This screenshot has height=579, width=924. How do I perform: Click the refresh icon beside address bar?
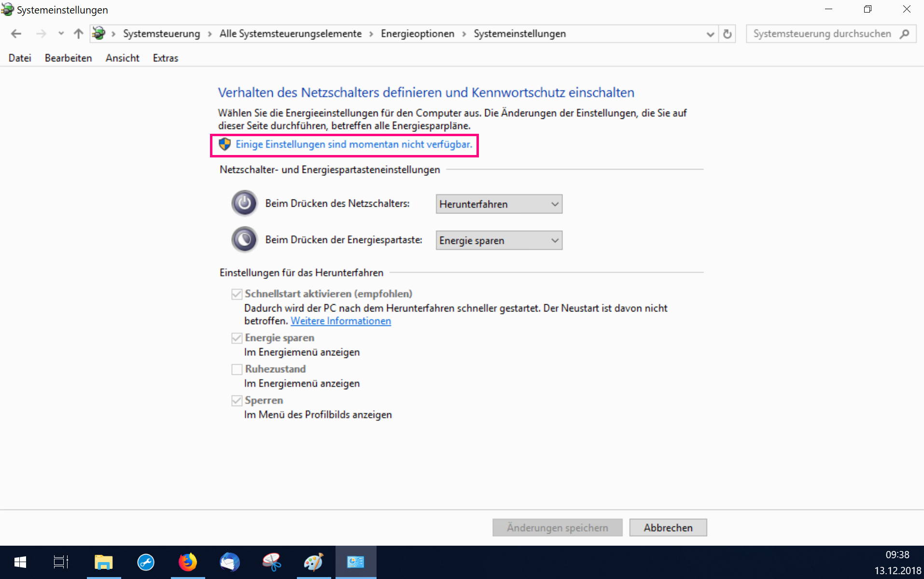click(727, 34)
